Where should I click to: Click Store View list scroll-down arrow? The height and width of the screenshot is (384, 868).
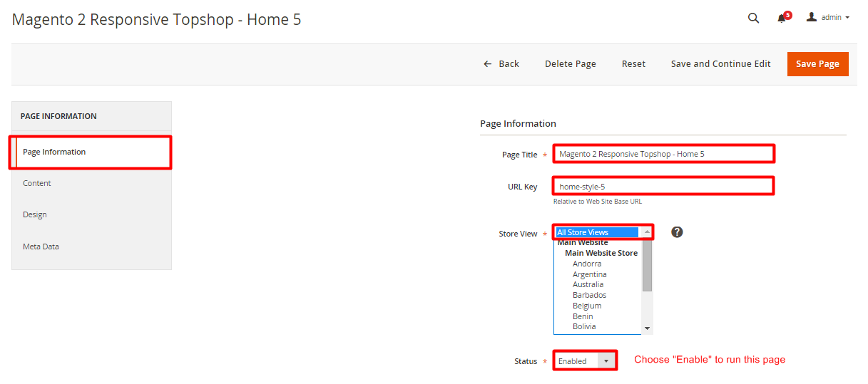tap(647, 328)
